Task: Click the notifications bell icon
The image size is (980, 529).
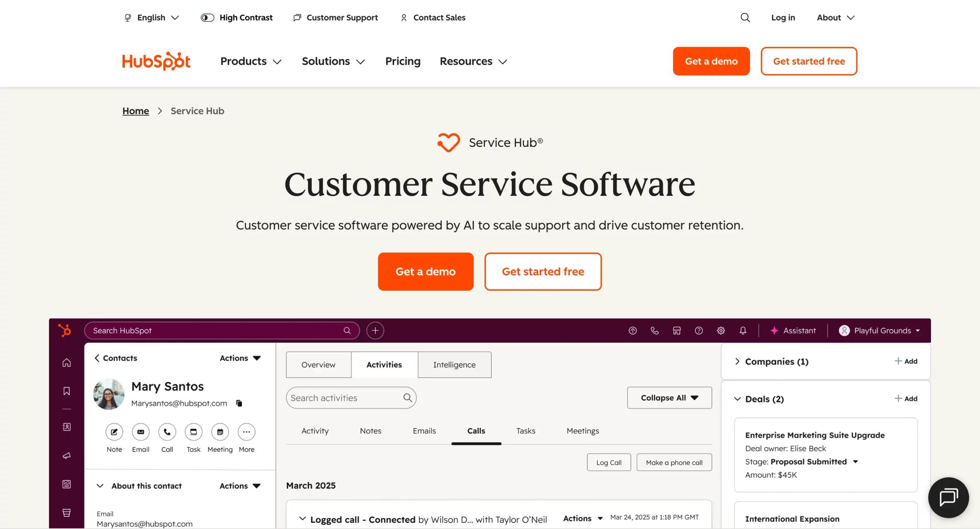Action: (743, 330)
